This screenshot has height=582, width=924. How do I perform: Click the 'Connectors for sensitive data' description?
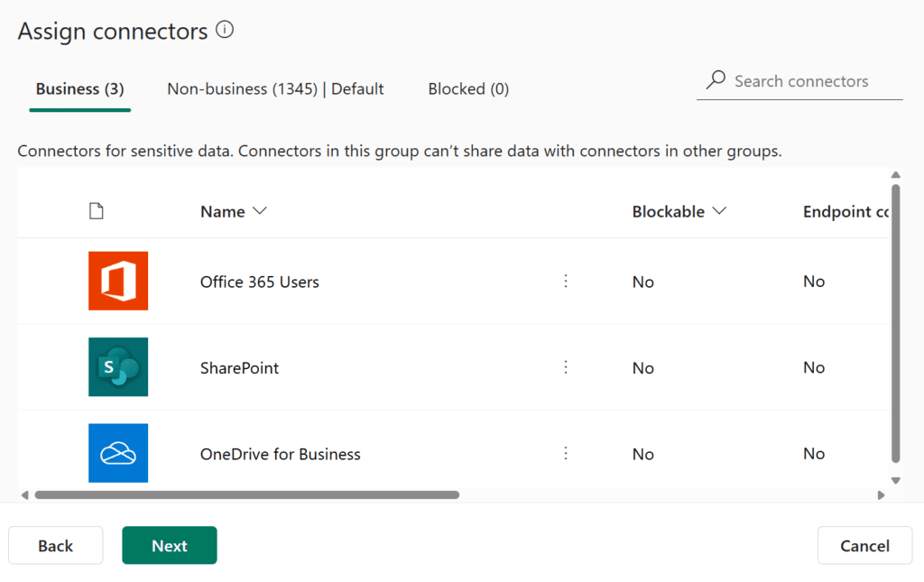(x=400, y=152)
